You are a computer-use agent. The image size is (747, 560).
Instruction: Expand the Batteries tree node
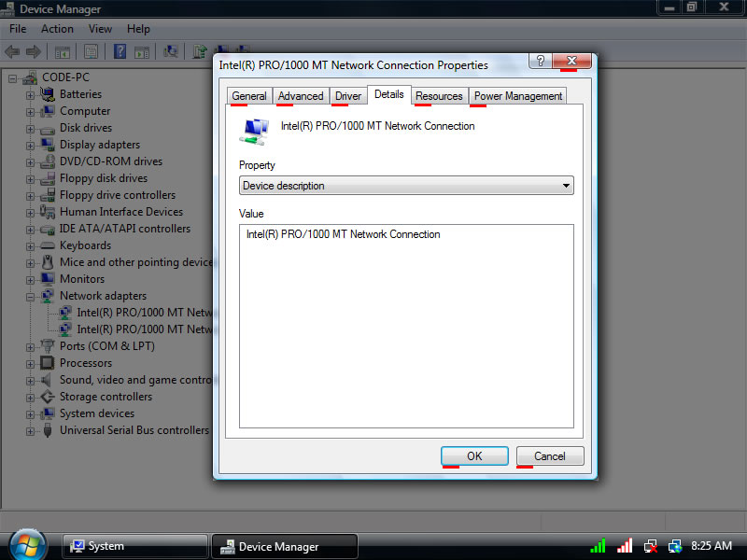pos(31,94)
